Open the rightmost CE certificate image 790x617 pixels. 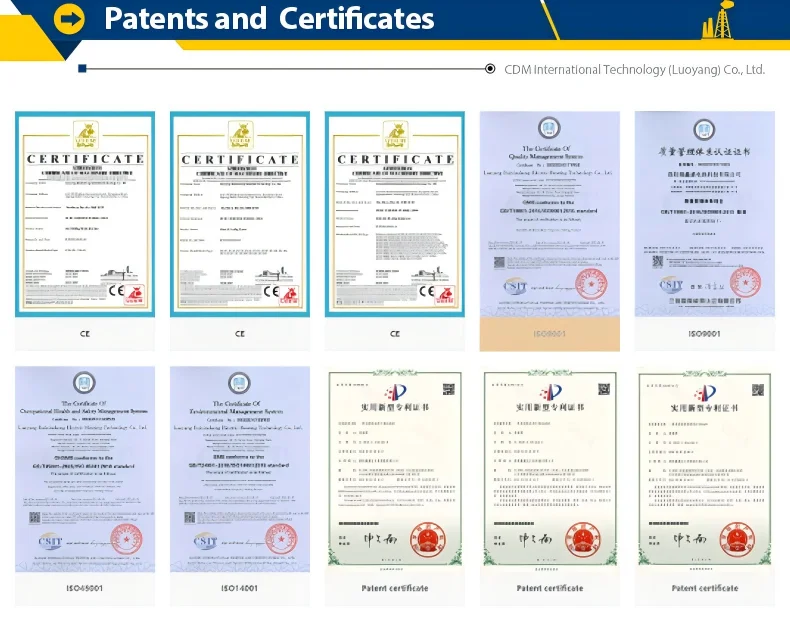[x=395, y=214]
